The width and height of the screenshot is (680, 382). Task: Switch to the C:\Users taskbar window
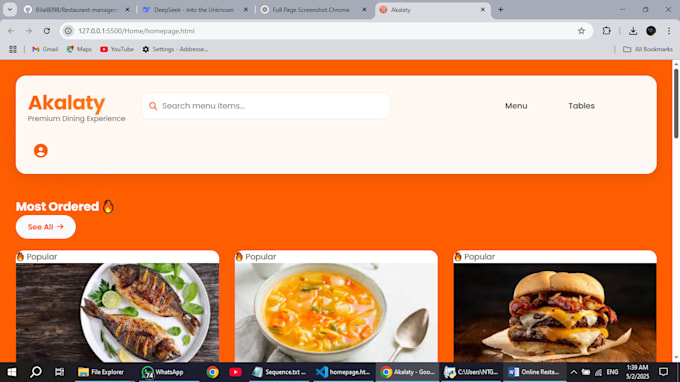coord(471,372)
